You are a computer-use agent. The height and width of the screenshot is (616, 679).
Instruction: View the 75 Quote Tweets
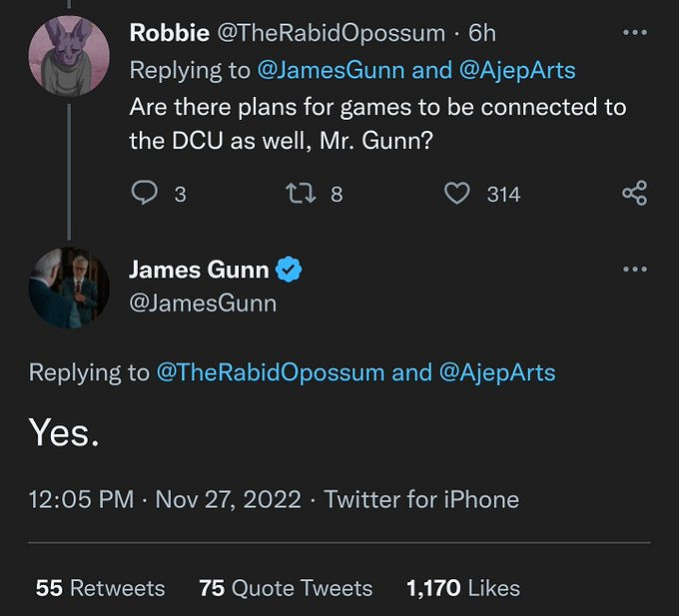[286, 588]
